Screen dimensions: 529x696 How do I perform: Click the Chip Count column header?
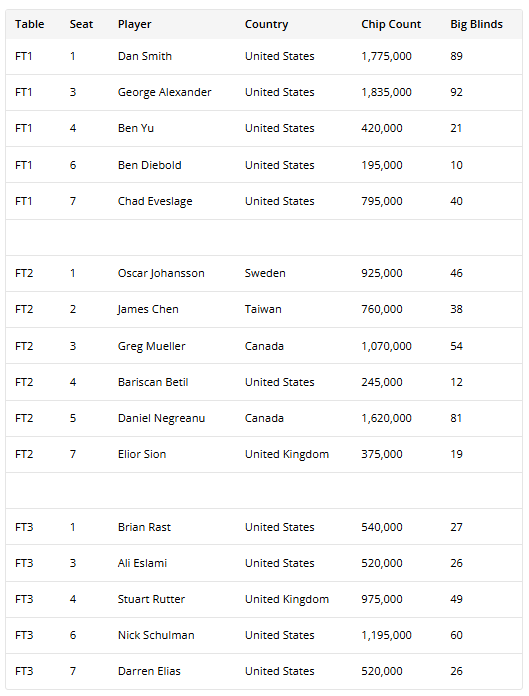[391, 24]
